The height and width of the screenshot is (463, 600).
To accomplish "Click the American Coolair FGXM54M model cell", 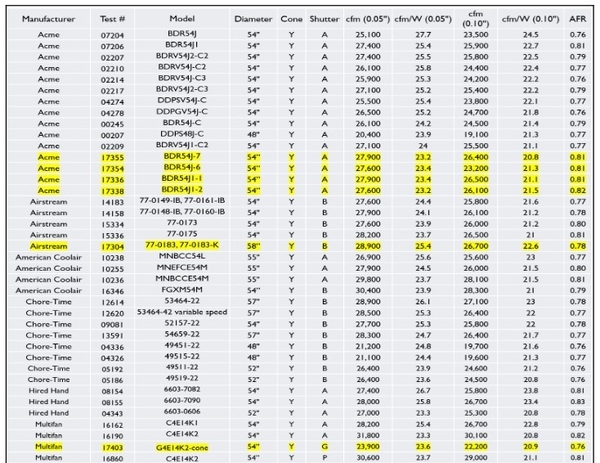I will click(182, 290).
